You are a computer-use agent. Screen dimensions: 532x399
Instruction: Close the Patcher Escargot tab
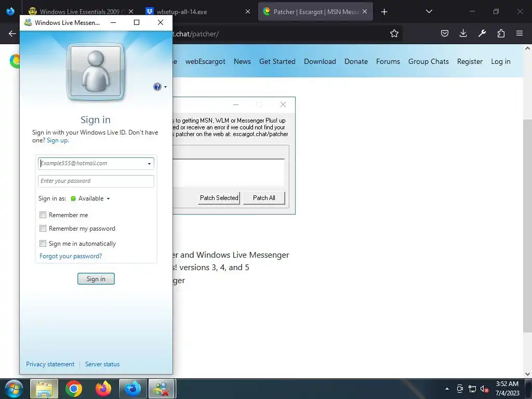tap(364, 11)
